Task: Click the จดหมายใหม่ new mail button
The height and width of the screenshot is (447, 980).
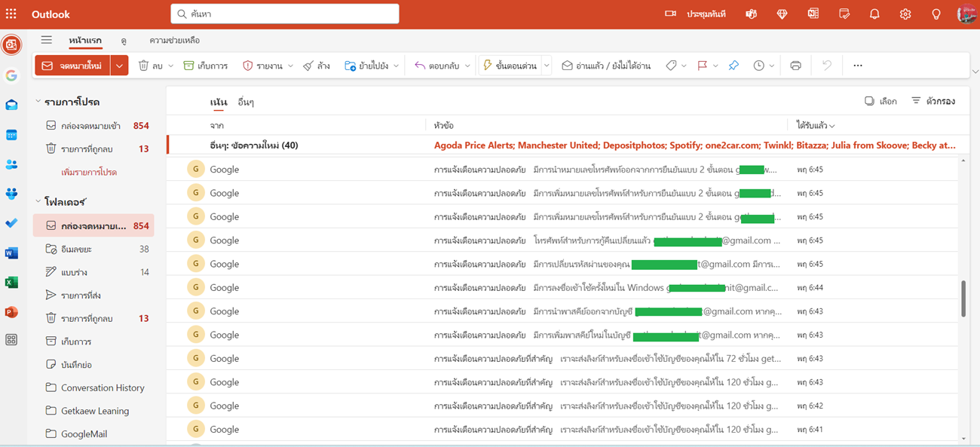Action: [x=72, y=66]
